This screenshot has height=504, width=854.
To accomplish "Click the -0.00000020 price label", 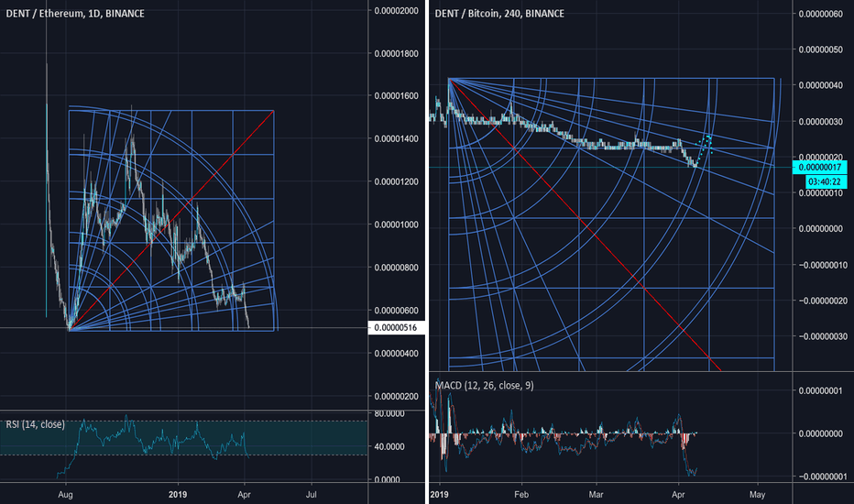I will [823, 301].
